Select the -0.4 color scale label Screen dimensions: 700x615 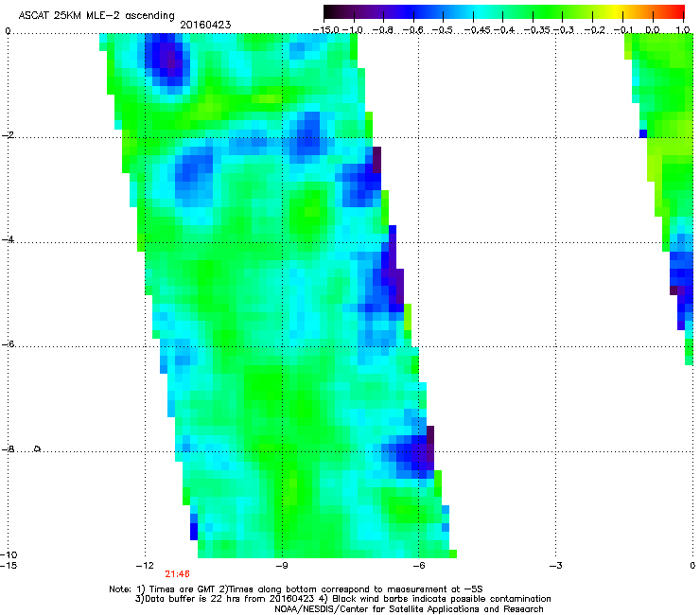coord(503,30)
